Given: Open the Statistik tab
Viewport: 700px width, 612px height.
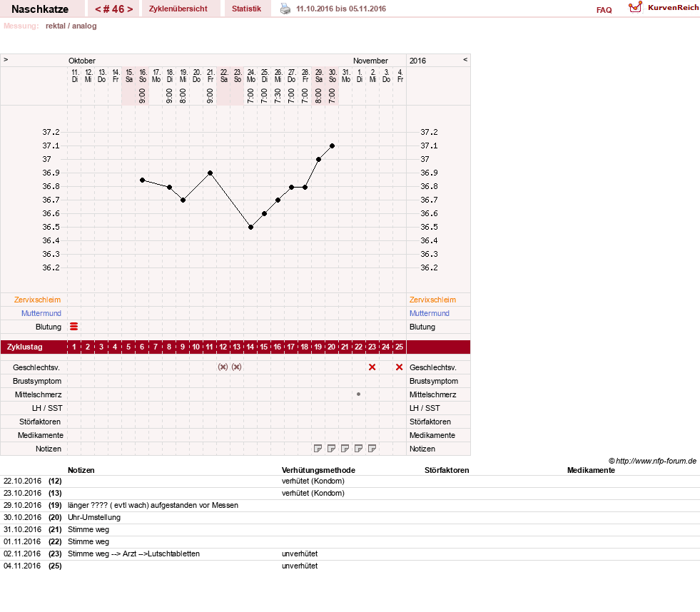Looking at the screenshot, I should (x=246, y=9).
